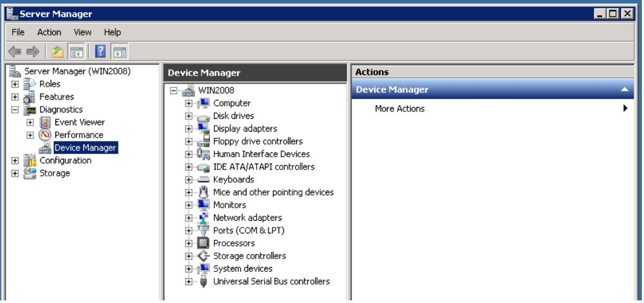Click the Universal Serial Bus controllers icon
The height and width of the screenshot is (303, 644).
(204, 281)
